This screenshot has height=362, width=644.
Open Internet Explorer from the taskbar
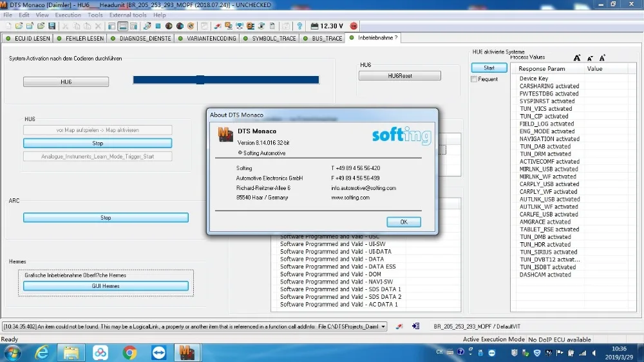tap(41, 352)
